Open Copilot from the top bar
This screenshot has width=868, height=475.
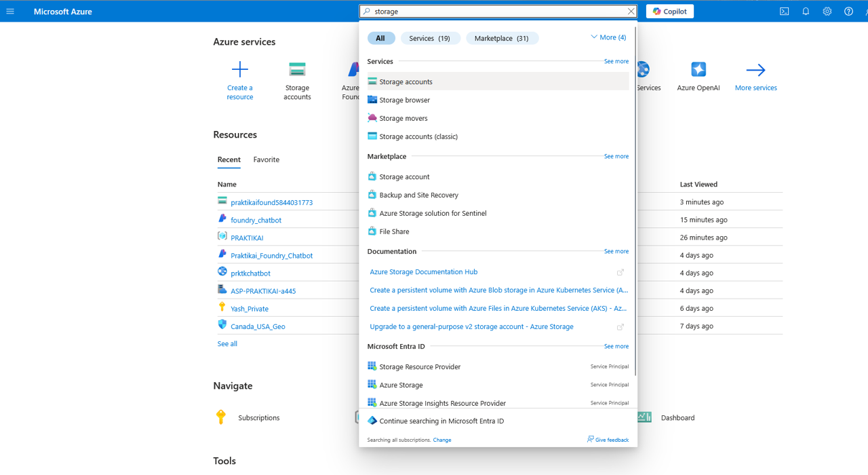tap(669, 11)
